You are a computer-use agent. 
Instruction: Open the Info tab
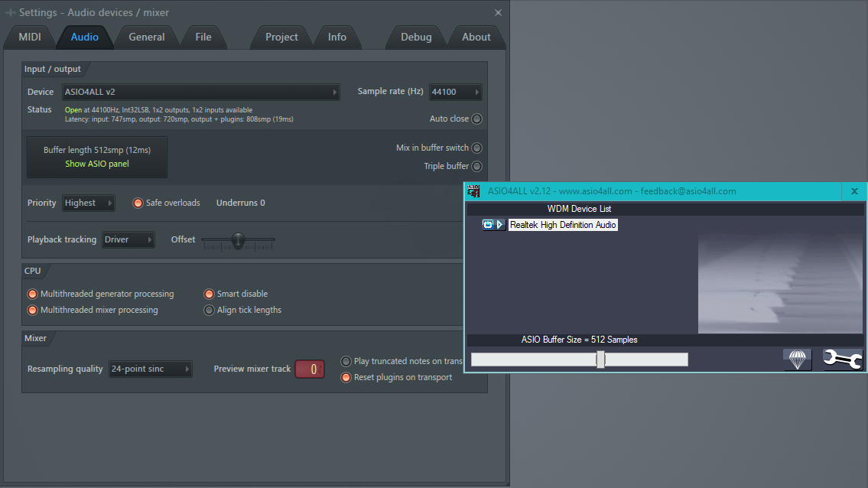tap(337, 37)
